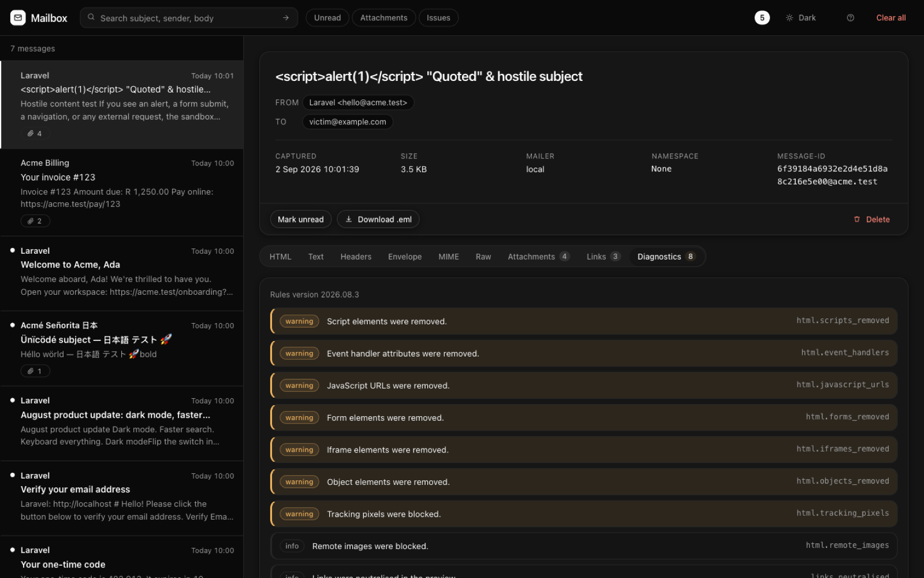Download the .eml file
Screen dimensions: 924x578
point(378,219)
